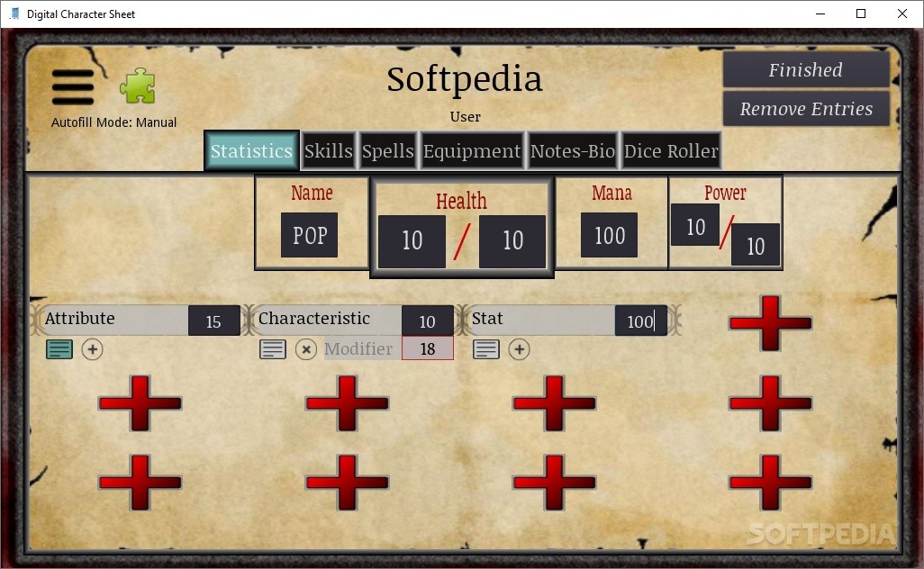Click the Mana heading label
Image resolution: width=924 pixels, height=569 pixels.
pos(611,193)
